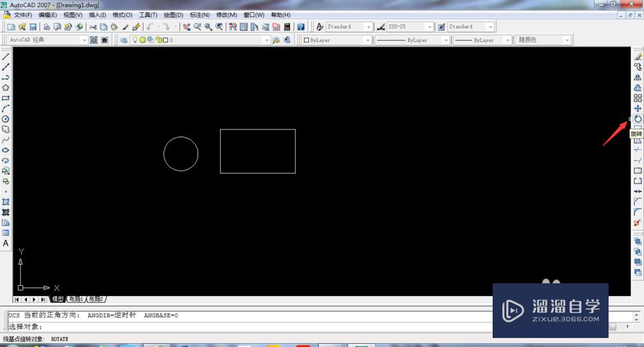Click the New drawing icon
Viewport: 644px width, 347px height.
(x=12, y=26)
